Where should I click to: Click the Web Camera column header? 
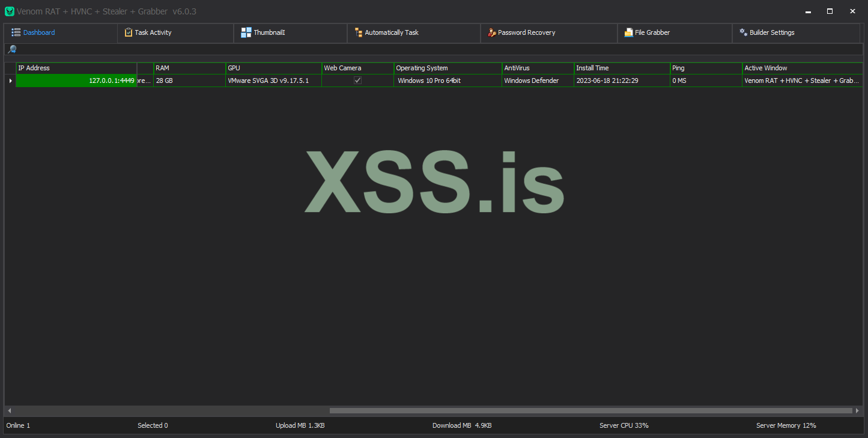[x=358, y=68]
